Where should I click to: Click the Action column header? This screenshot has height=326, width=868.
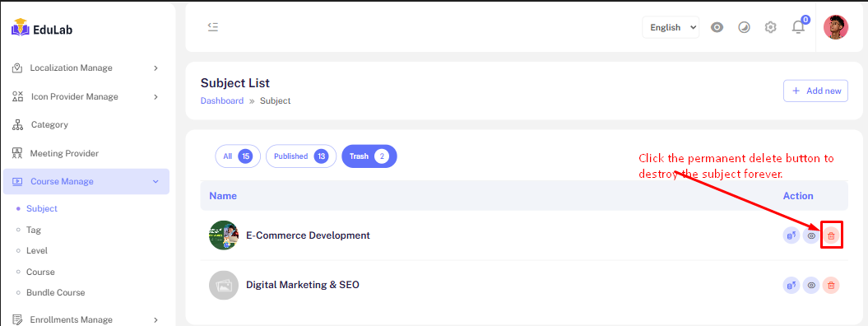coord(798,196)
